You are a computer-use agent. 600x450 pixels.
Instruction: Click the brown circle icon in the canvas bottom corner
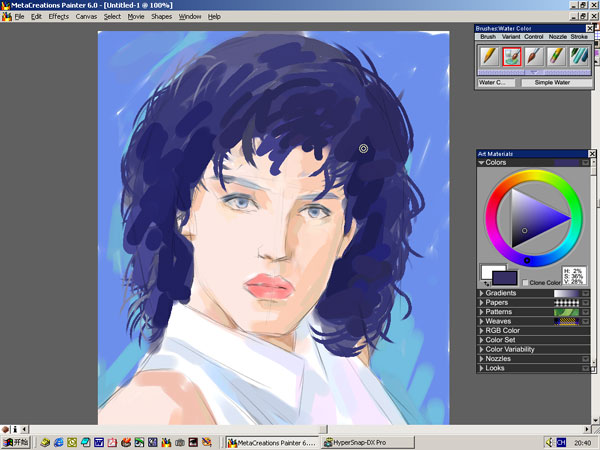[5, 429]
